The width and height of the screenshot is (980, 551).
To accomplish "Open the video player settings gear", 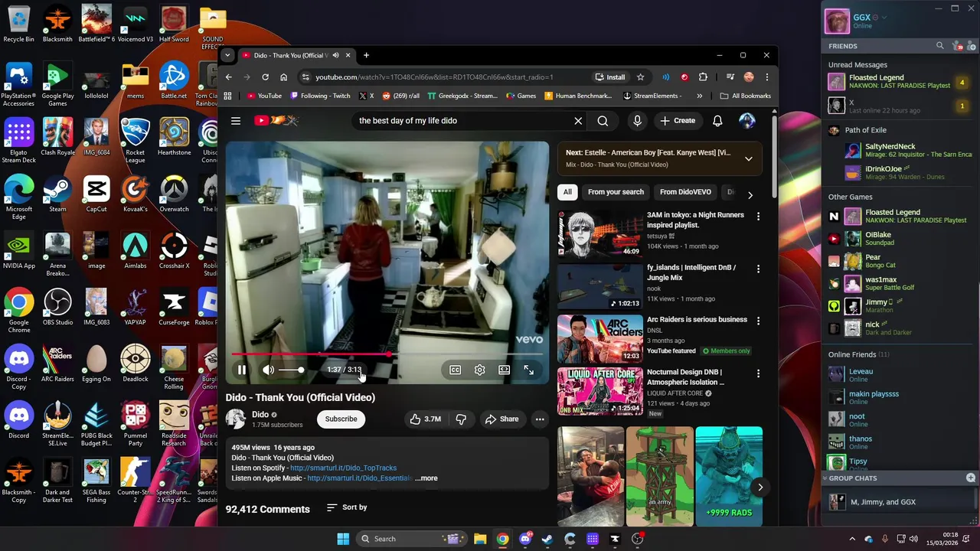I will click(x=479, y=370).
